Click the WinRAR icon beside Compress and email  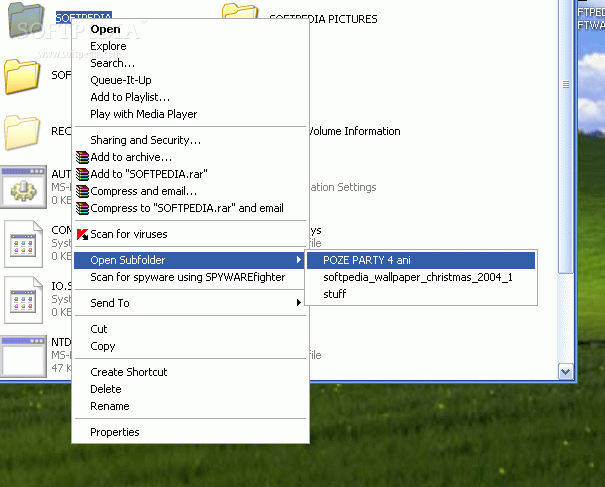tap(82, 191)
